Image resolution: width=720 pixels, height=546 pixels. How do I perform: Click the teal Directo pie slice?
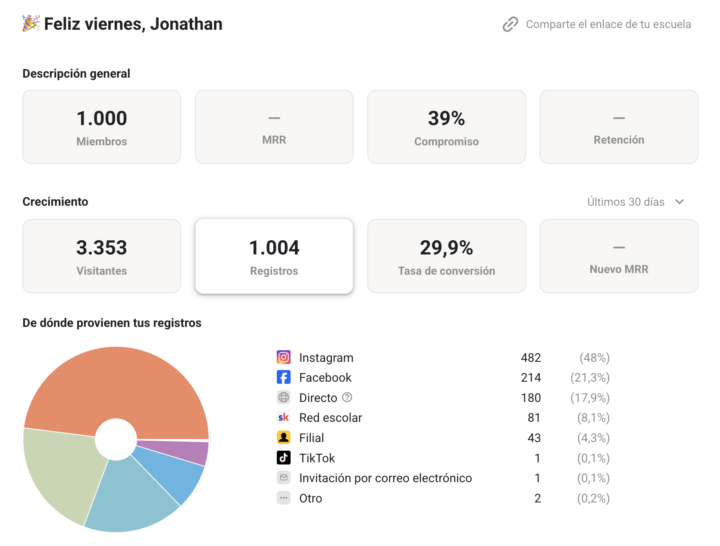point(129,498)
